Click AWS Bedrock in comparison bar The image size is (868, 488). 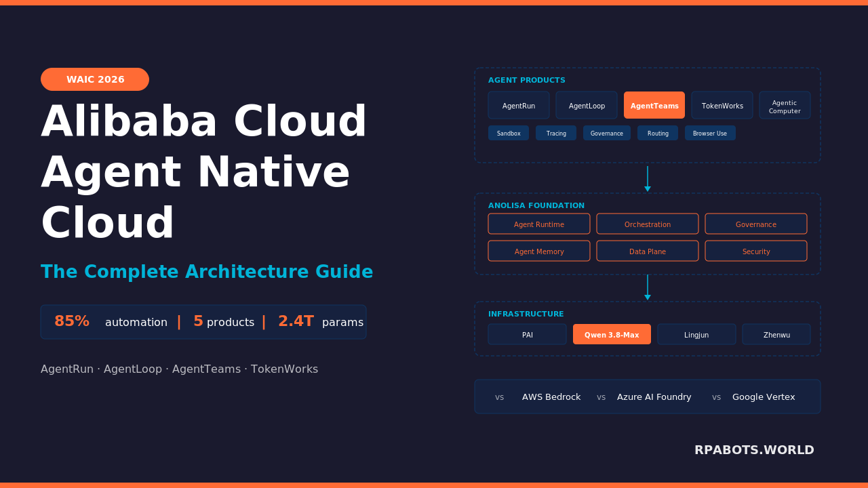[551, 397]
